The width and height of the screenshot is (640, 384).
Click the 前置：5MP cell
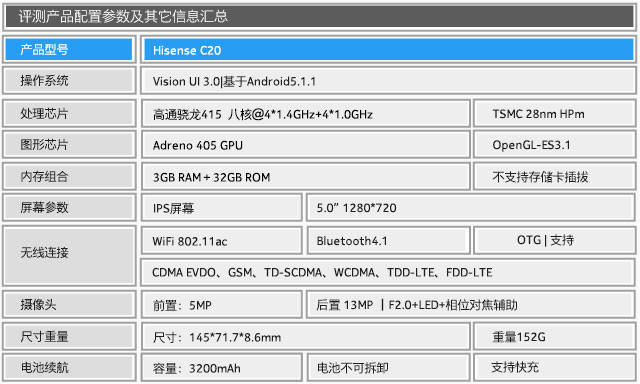click(x=222, y=304)
